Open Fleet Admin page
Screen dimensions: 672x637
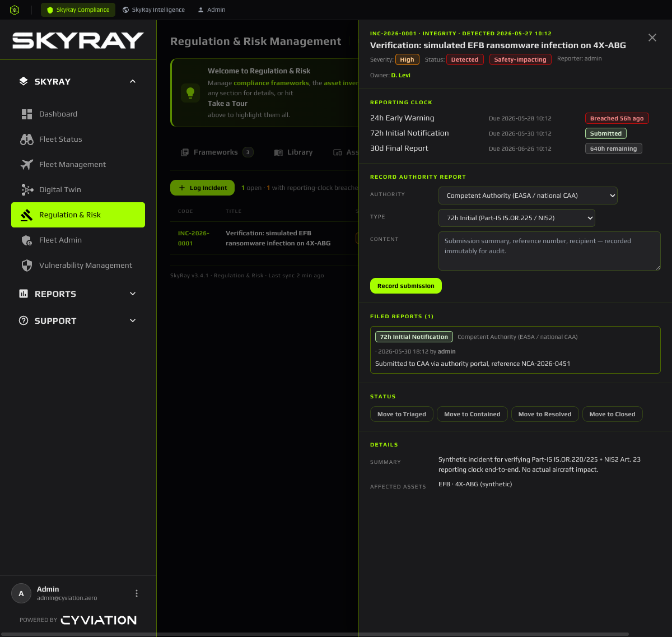pyautogui.click(x=78, y=240)
